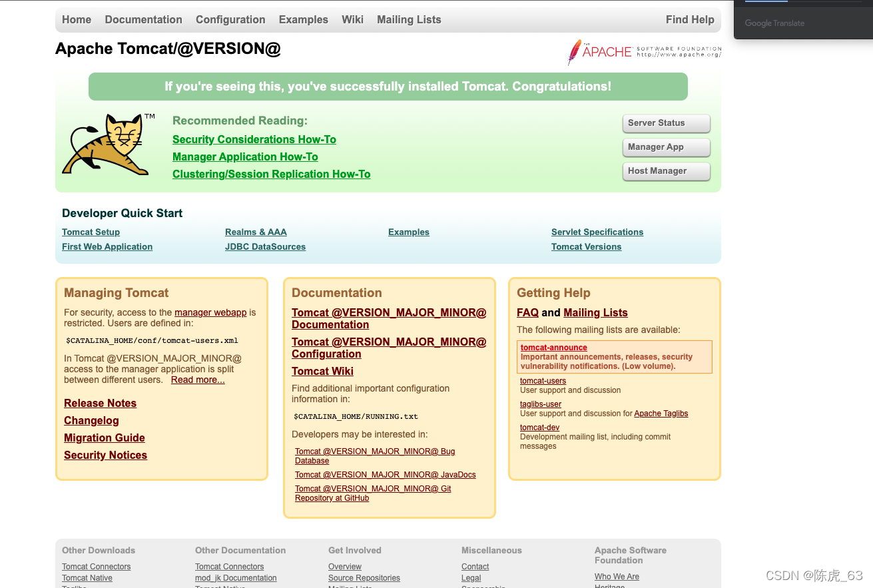Open the Changelog link
This screenshot has height=588, width=873.
91,420
